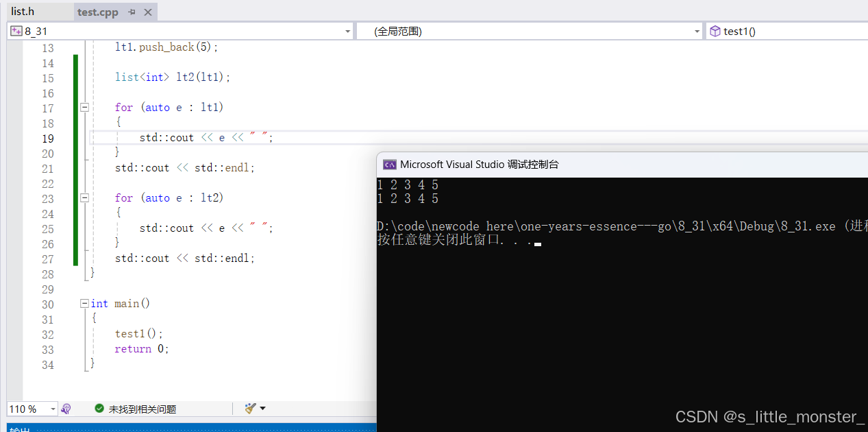Switch to the list.h tab

pos(23,12)
